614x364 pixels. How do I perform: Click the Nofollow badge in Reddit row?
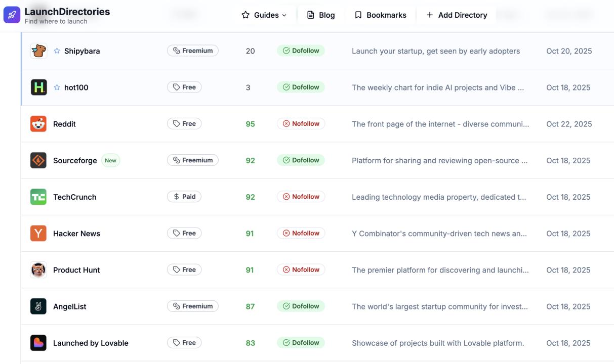click(x=301, y=124)
